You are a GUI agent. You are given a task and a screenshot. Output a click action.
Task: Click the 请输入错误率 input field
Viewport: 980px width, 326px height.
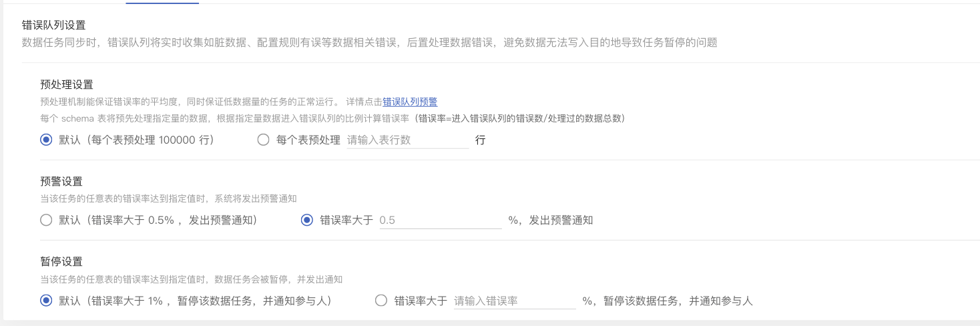[514, 301]
